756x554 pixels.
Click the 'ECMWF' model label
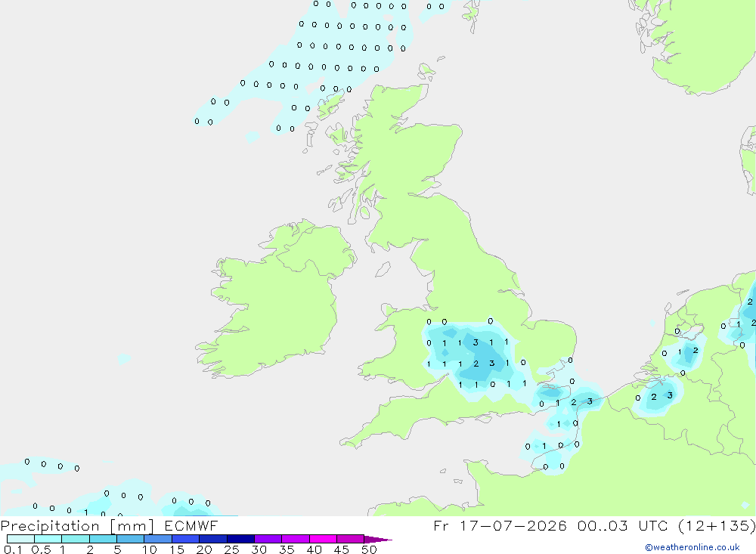pyautogui.click(x=191, y=526)
